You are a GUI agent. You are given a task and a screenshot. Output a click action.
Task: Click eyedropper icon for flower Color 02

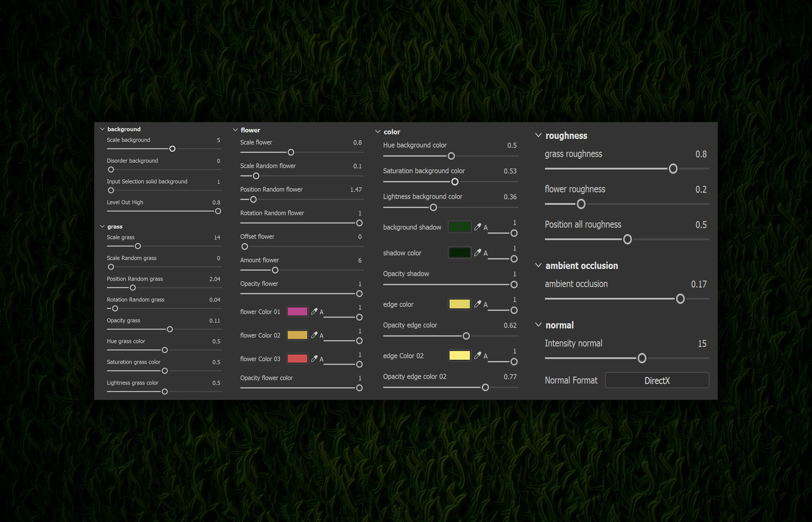tap(314, 335)
